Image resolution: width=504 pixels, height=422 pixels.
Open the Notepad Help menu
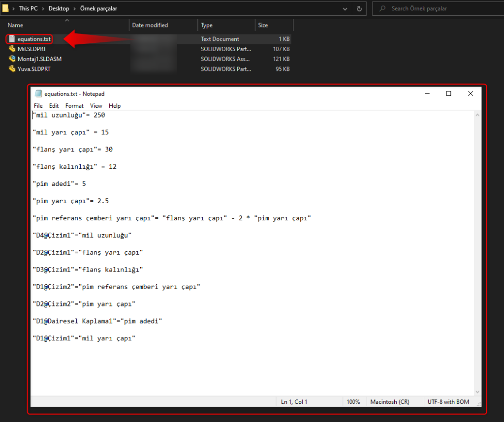114,106
